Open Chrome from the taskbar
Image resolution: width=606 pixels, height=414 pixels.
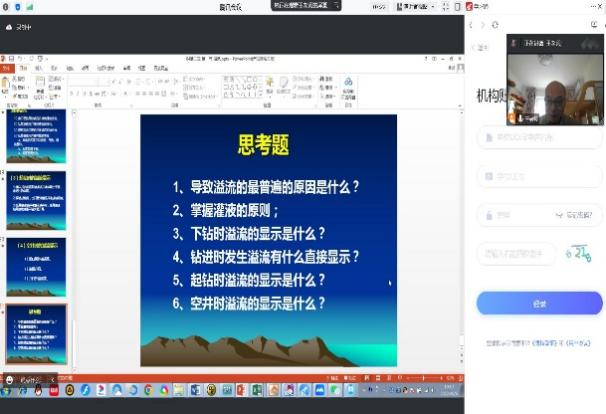[x=149, y=389]
